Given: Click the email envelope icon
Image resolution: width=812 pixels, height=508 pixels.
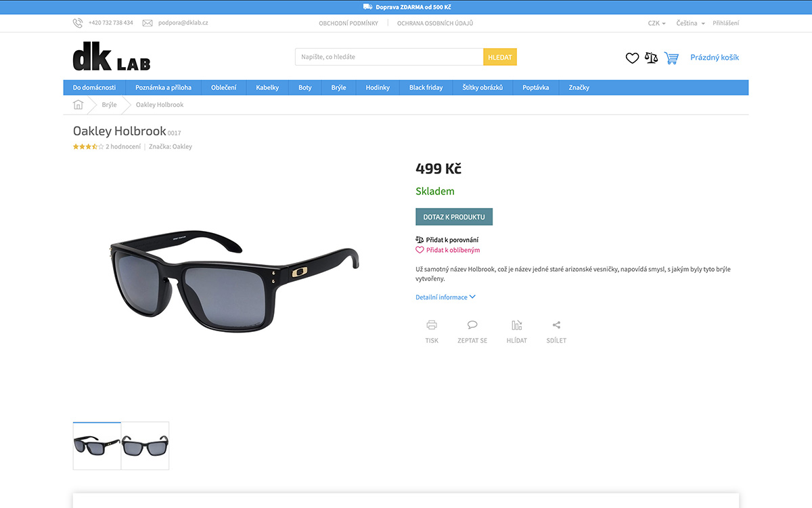Looking at the screenshot, I should 148,23.
